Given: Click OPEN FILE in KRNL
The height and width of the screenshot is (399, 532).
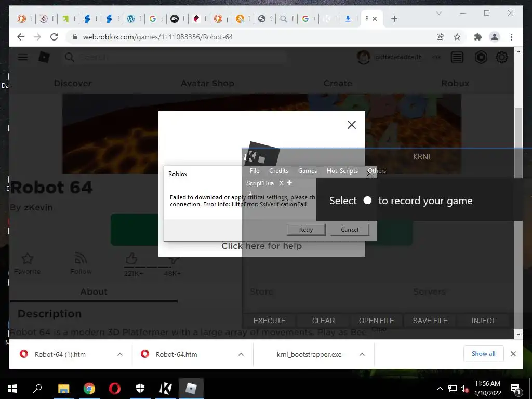Looking at the screenshot, I should point(376,321).
